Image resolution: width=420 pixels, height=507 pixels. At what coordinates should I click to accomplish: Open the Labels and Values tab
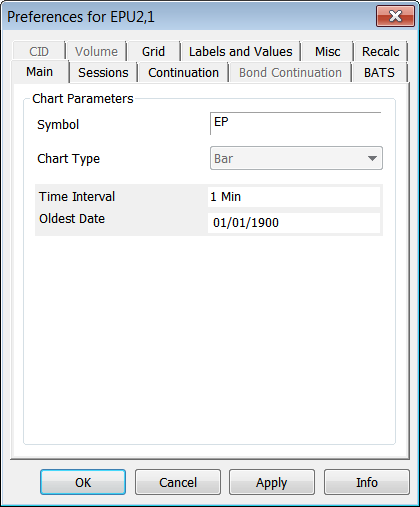240,52
